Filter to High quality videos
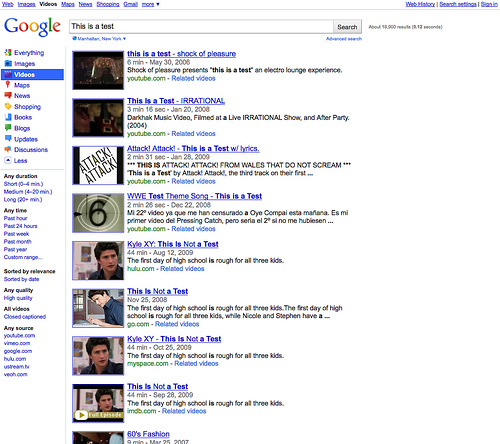 [18, 298]
